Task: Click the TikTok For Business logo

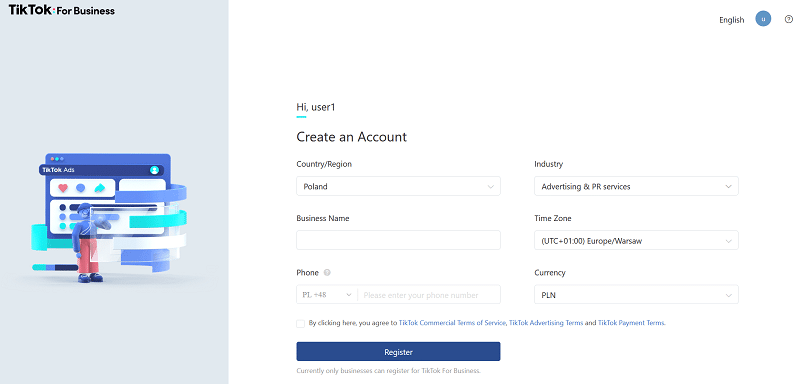Action: 62,10
